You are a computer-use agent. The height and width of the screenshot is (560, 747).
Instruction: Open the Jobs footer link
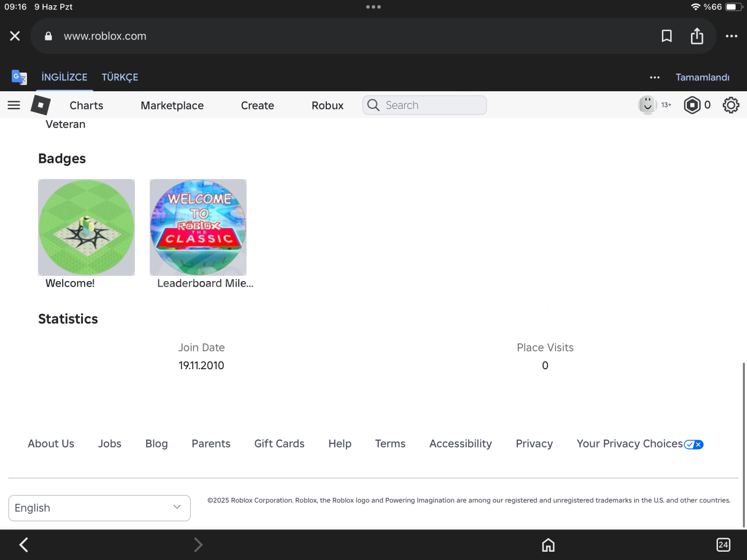[x=110, y=444]
